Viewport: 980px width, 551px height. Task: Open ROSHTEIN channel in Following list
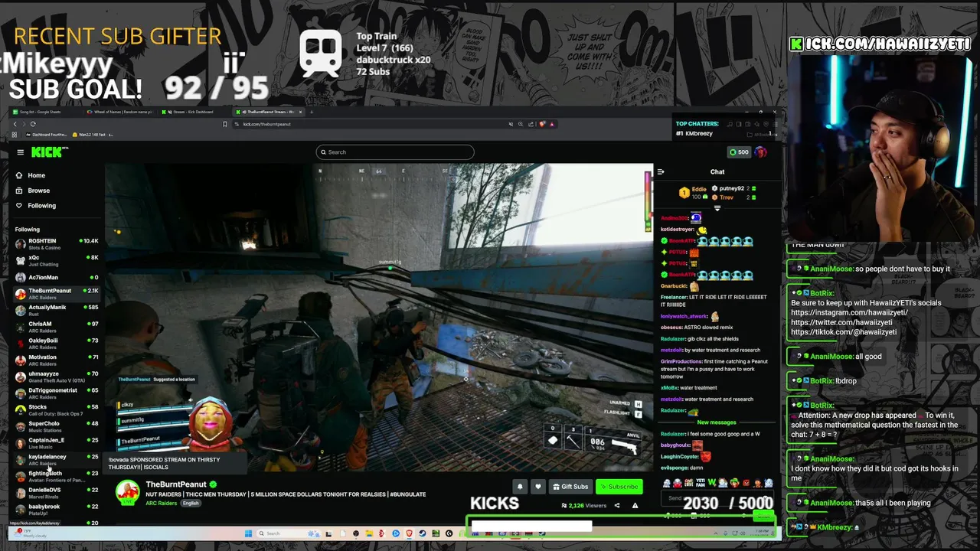point(57,244)
